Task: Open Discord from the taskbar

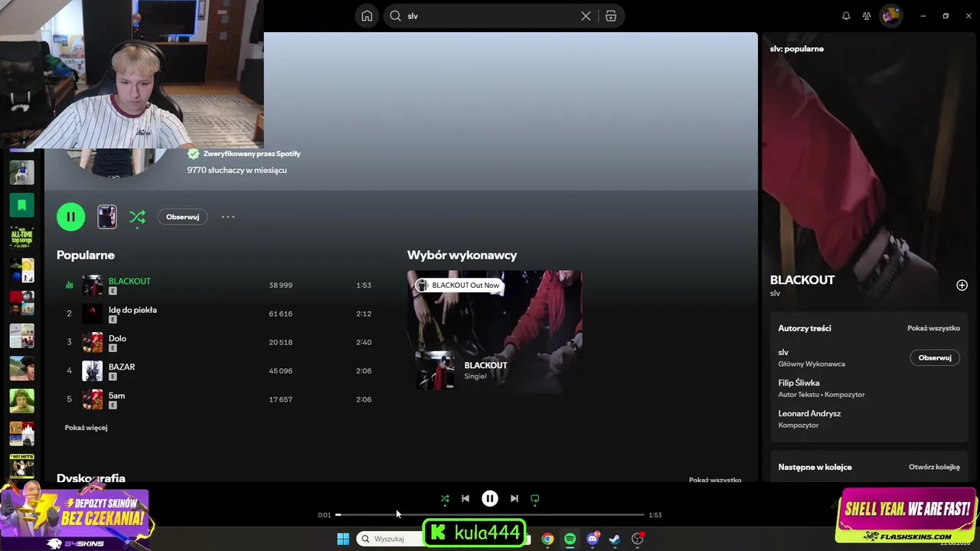Action: pyautogui.click(x=593, y=539)
